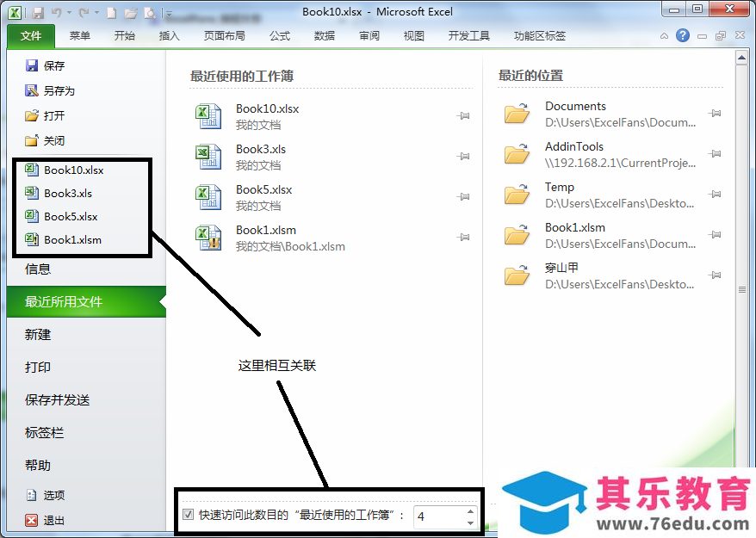Image resolution: width=756 pixels, height=538 pixels.
Task: Switch to the 数据 tab
Action: [x=325, y=35]
